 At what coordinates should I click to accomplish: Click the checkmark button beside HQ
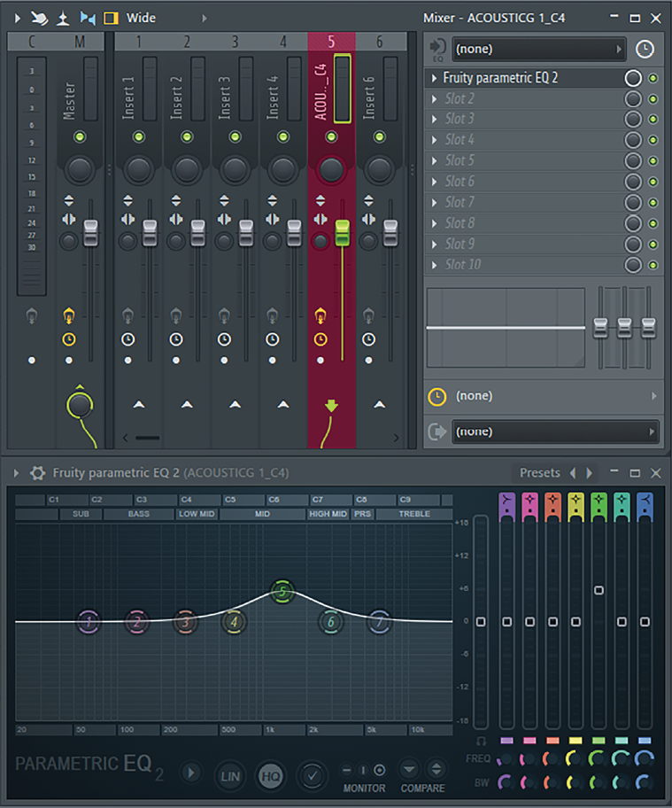pyautogui.click(x=312, y=776)
